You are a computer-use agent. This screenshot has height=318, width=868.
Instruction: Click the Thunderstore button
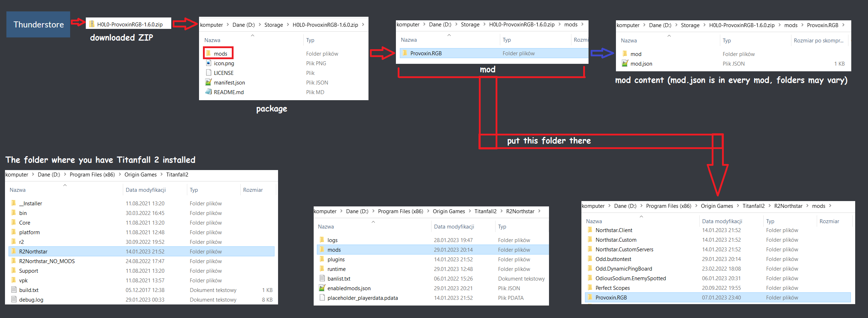click(x=38, y=24)
